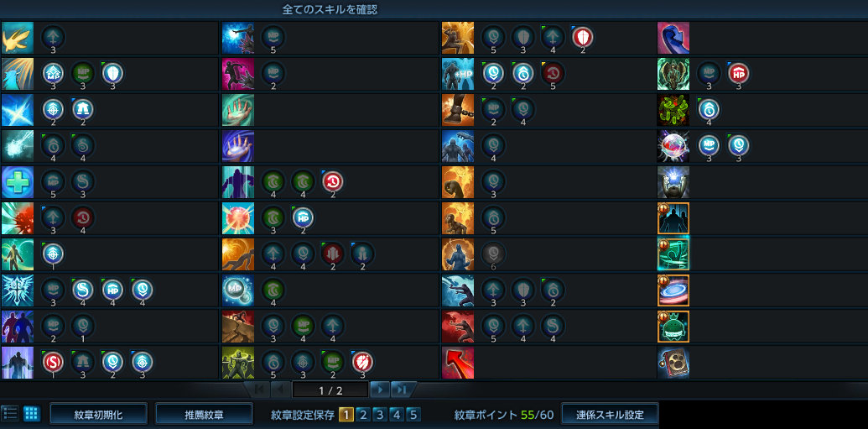Select the spellbook skill icon with paw emblem
The height and width of the screenshot is (429, 868).
pos(673,363)
